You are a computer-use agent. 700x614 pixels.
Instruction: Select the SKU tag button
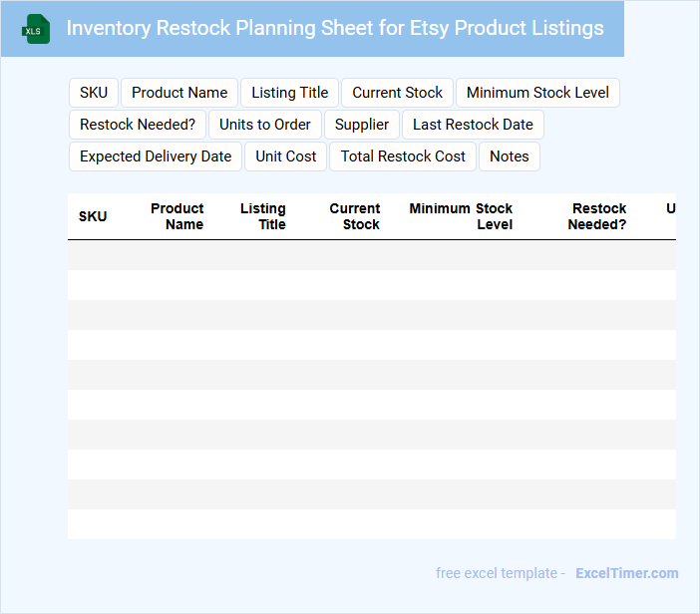coord(94,93)
